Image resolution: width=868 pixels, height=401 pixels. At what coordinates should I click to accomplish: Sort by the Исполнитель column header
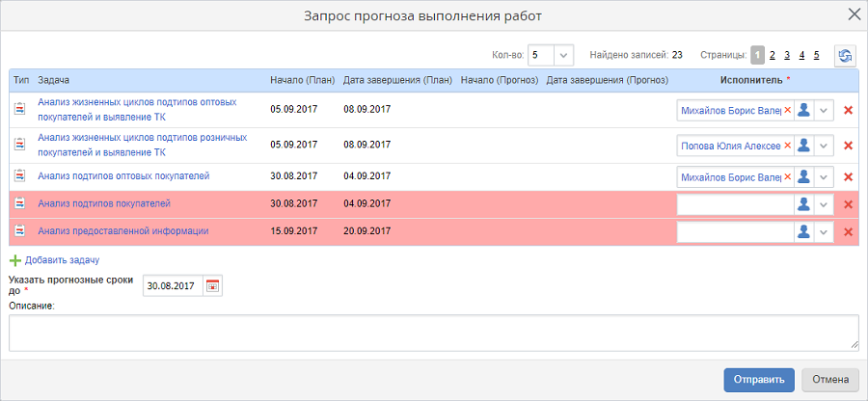point(753,79)
